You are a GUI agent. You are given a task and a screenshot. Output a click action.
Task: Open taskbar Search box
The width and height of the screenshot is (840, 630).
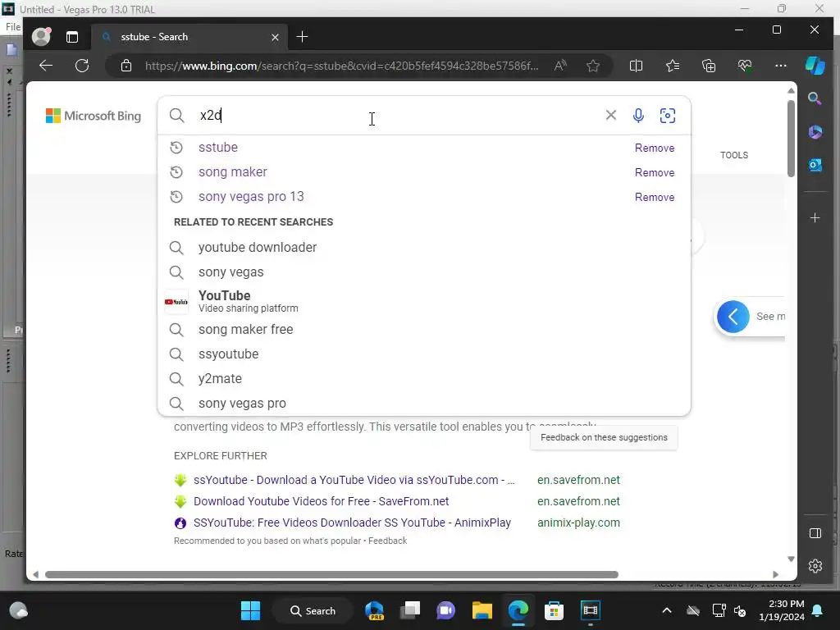tap(313, 610)
